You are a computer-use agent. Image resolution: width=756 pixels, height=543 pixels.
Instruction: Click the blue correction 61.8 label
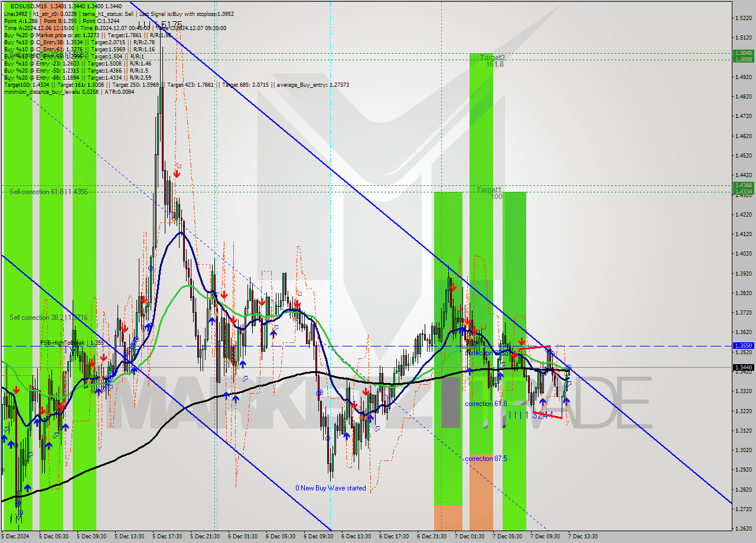tap(486, 404)
